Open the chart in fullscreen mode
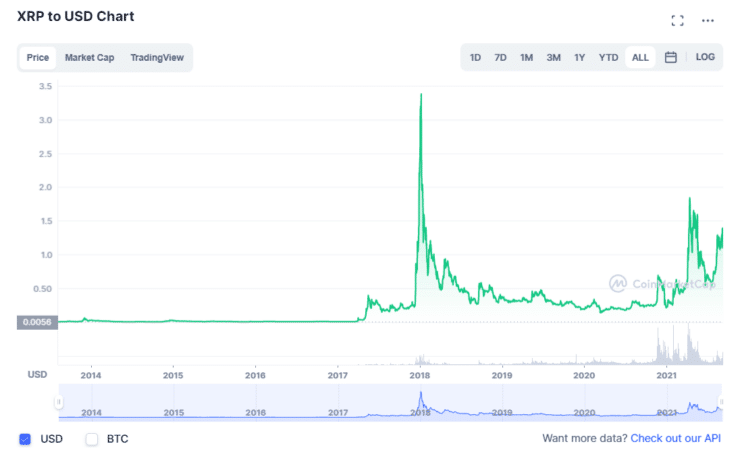Screen dimensions: 740x471 point(677,20)
